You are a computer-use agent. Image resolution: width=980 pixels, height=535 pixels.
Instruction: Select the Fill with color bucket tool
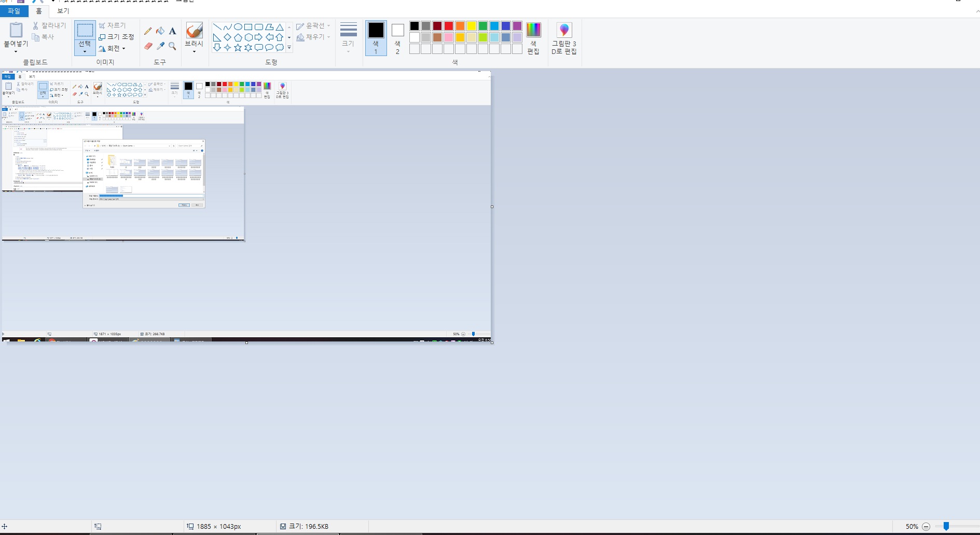tap(160, 31)
